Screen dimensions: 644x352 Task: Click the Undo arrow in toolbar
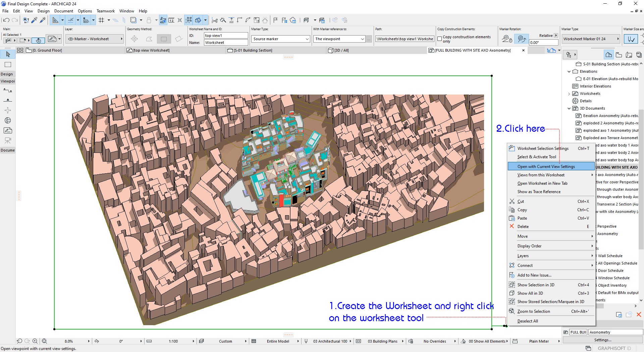click(6, 20)
